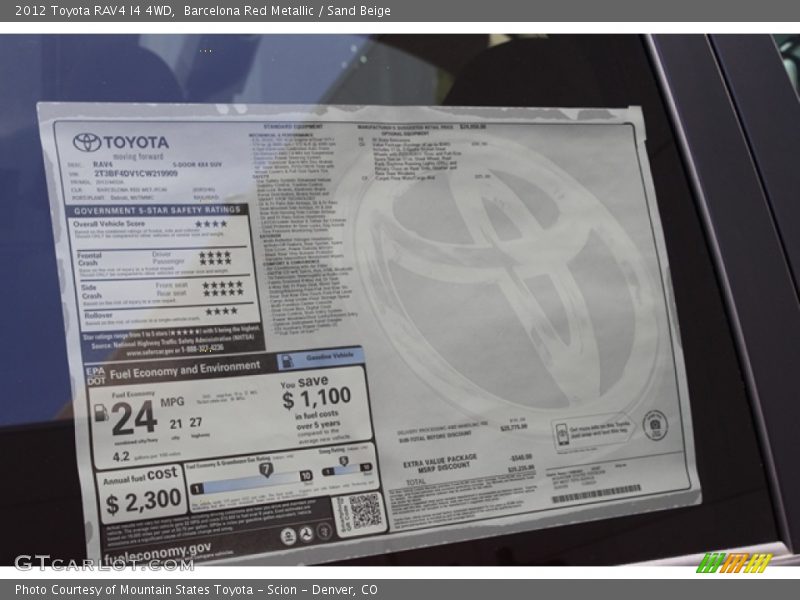800x600 pixels.
Task: Open the fueleconomy.gov link
Action: point(157,552)
